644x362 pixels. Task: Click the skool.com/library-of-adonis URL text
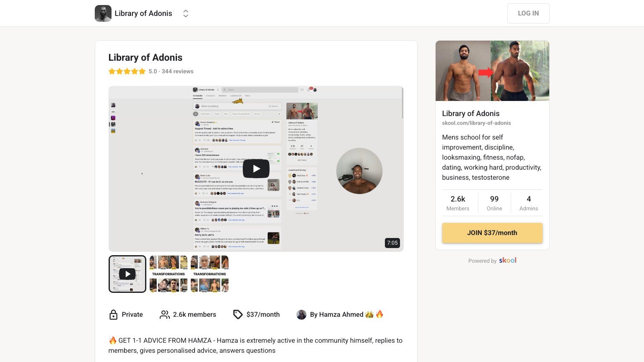pyautogui.click(x=476, y=123)
